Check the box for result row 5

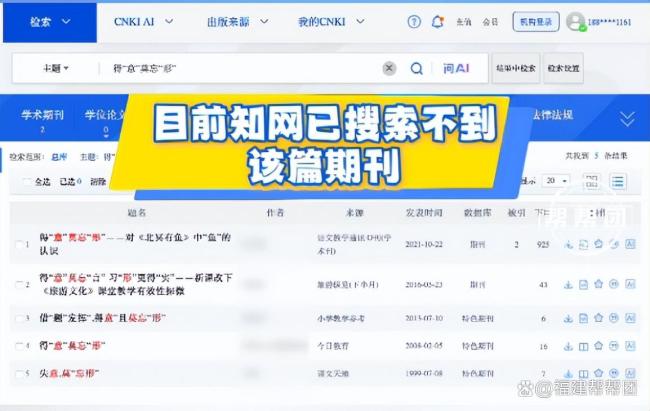point(19,374)
